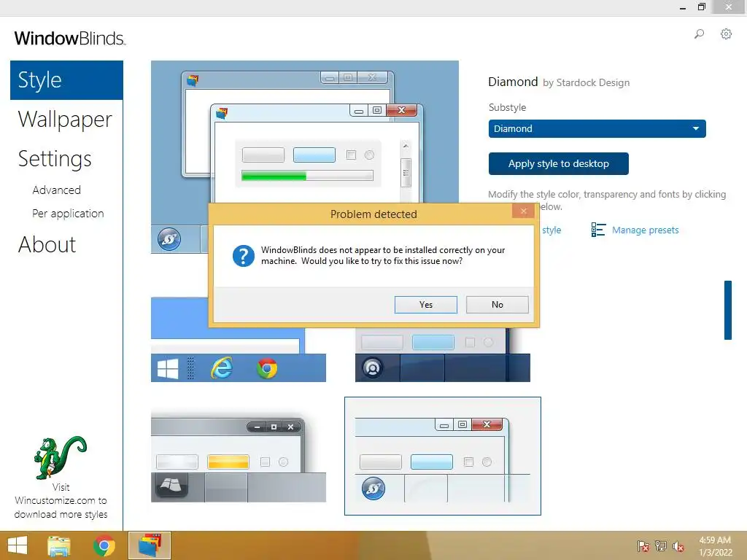Select the gray style with yellow button thumbnail

(239, 456)
